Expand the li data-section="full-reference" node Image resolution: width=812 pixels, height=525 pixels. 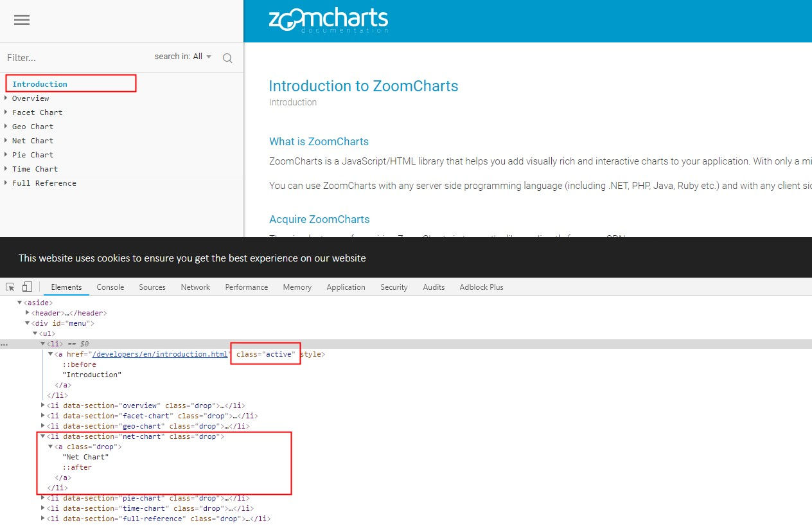pyautogui.click(x=43, y=519)
